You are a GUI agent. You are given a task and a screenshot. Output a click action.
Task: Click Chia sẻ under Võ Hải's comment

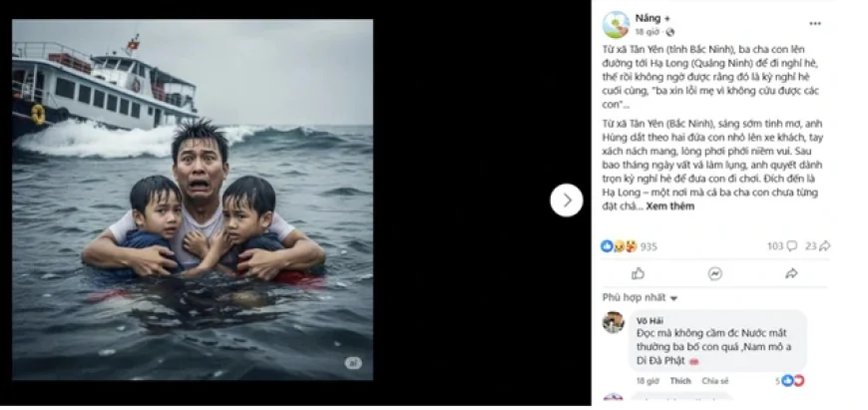coord(714,381)
